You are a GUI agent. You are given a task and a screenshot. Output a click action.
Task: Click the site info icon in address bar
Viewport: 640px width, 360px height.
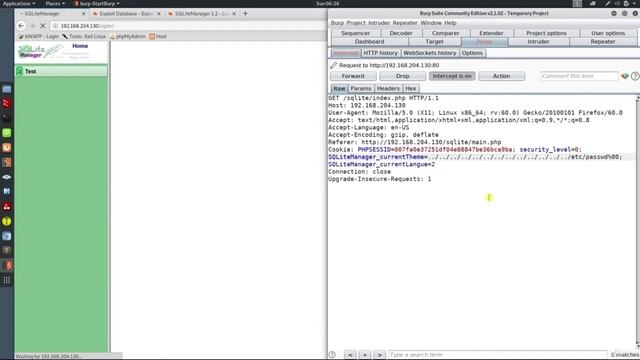tap(56, 26)
